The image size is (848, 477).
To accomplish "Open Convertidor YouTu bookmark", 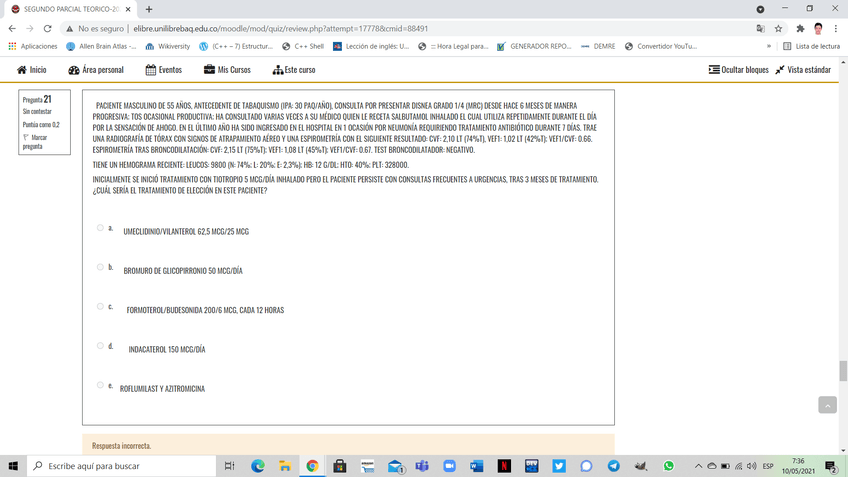I will coord(661,47).
